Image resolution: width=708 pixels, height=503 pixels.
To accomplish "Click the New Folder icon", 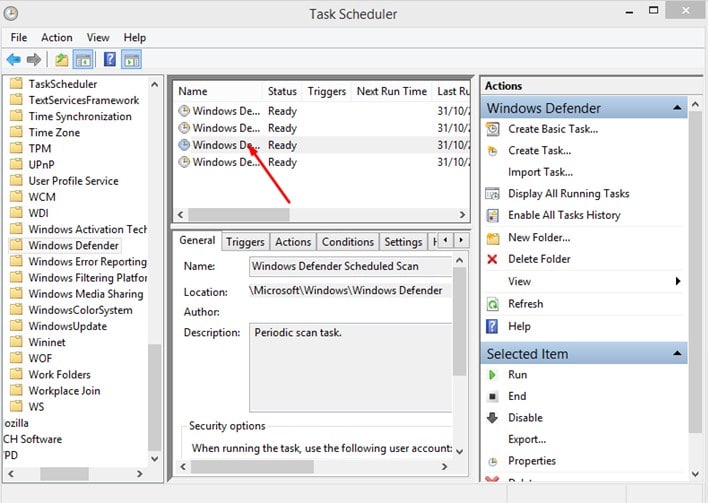I will [493, 238].
